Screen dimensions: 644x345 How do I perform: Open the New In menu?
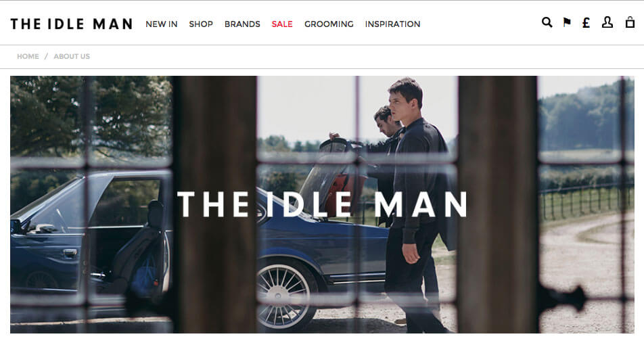162,24
